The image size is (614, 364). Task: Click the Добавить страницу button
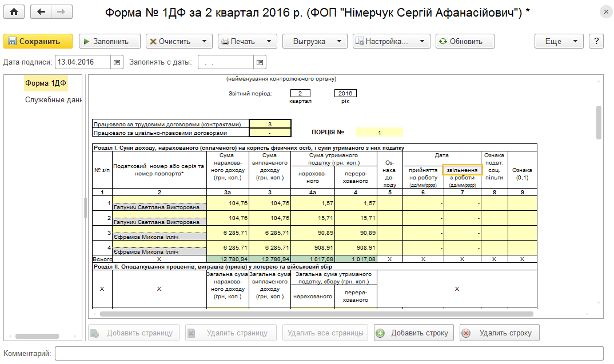point(134,333)
